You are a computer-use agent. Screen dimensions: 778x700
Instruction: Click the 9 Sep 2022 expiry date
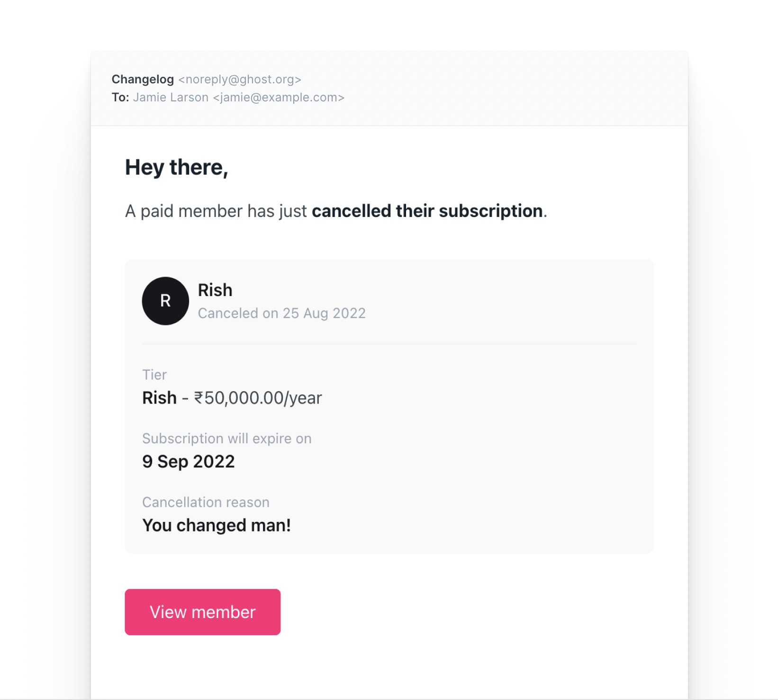coord(189,461)
